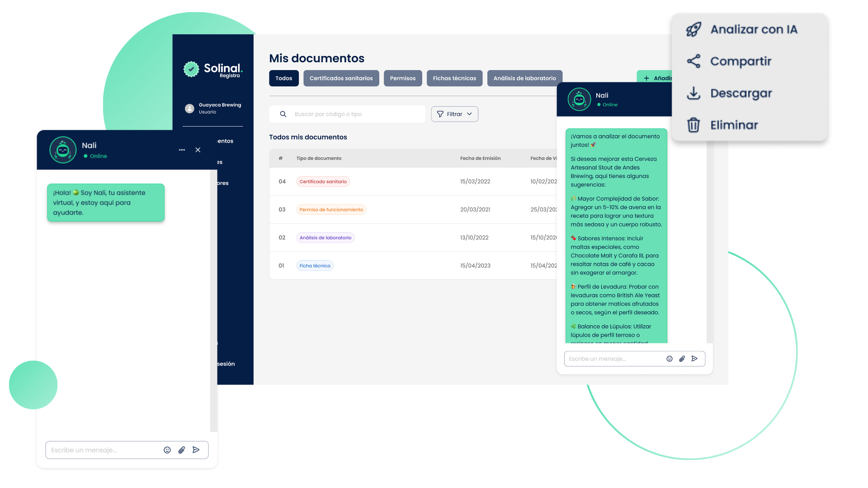Open the Fichas técnicas tab
The height and width of the screenshot is (488, 868).
coord(454,78)
